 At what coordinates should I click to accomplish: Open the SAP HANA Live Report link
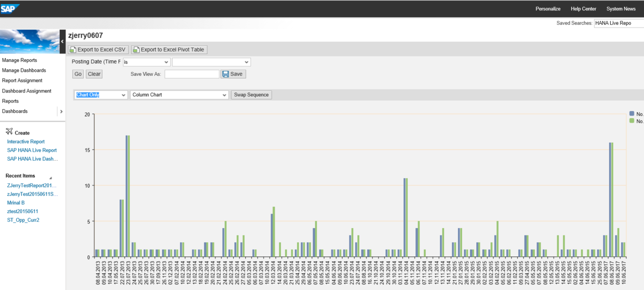(x=32, y=150)
